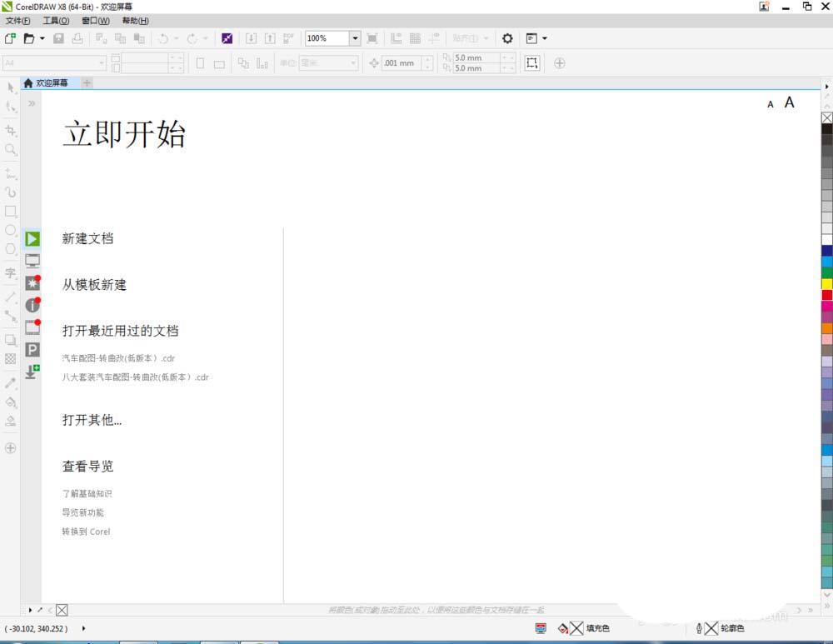Click the color proofing monitor status icon

pos(541,629)
